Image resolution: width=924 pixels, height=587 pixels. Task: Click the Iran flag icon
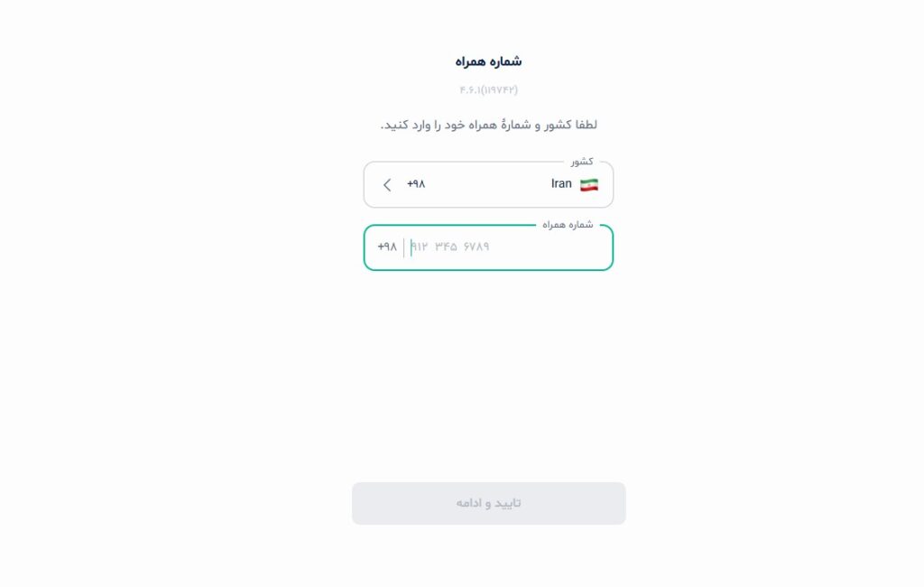[588, 184]
